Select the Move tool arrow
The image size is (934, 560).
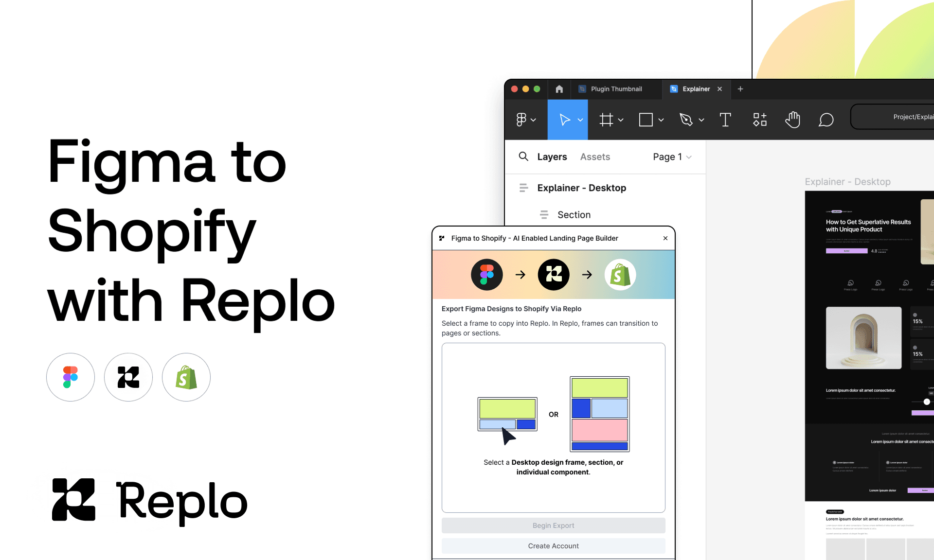pyautogui.click(x=564, y=120)
